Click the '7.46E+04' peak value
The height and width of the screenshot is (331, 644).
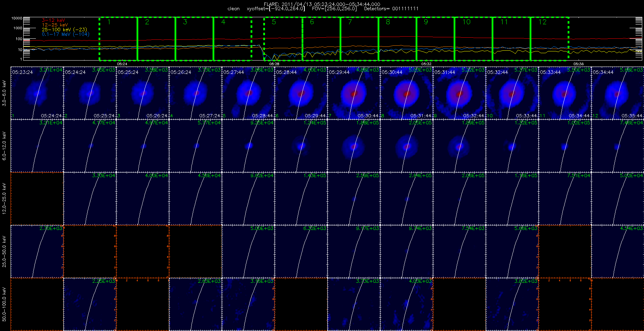tap(632, 123)
